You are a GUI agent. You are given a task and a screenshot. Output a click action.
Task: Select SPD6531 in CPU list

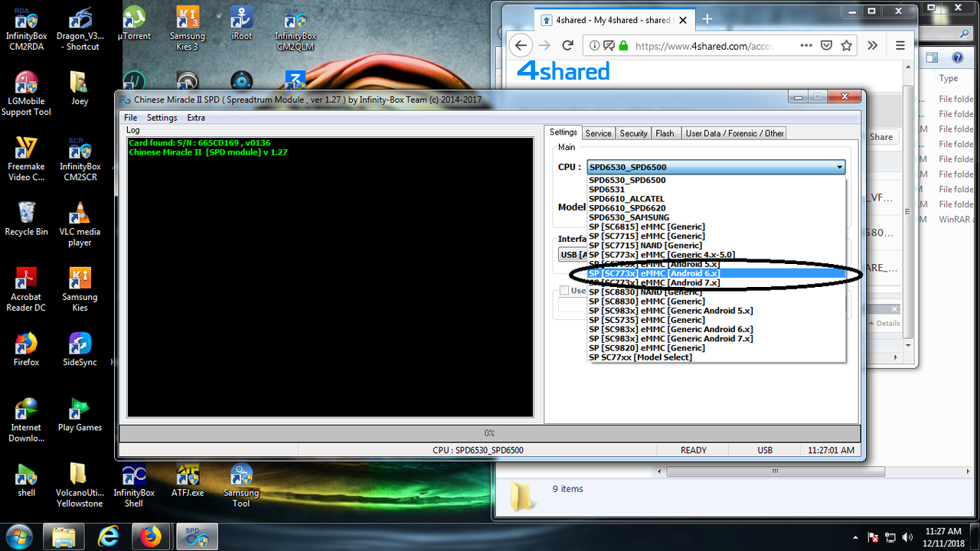coord(717,190)
